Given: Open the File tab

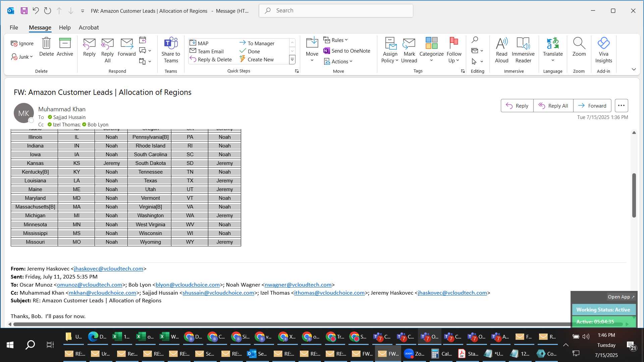Looking at the screenshot, I should [14, 27].
